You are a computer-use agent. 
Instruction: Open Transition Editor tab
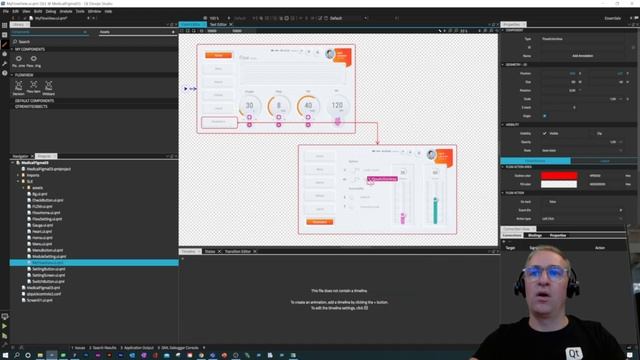pyautogui.click(x=238, y=251)
